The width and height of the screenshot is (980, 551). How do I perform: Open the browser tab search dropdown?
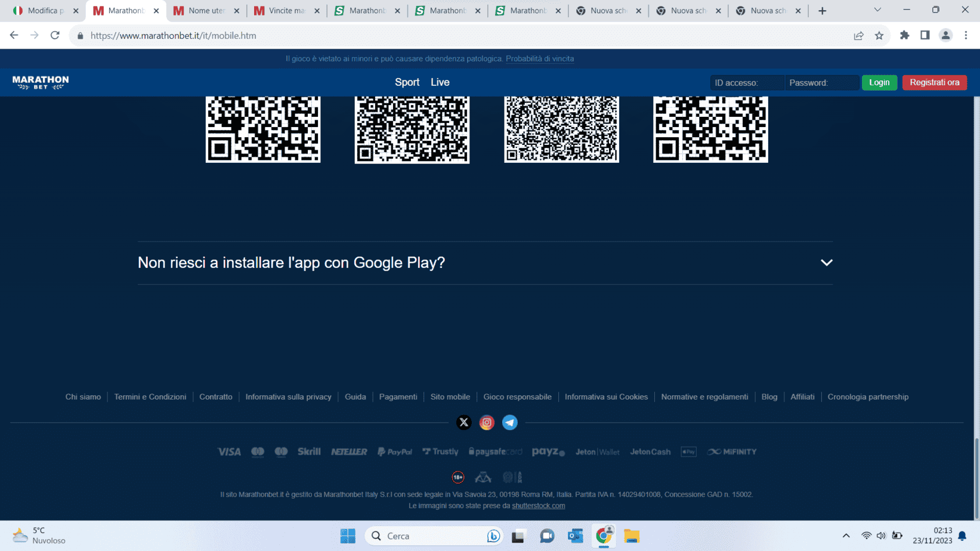tap(877, 10)
